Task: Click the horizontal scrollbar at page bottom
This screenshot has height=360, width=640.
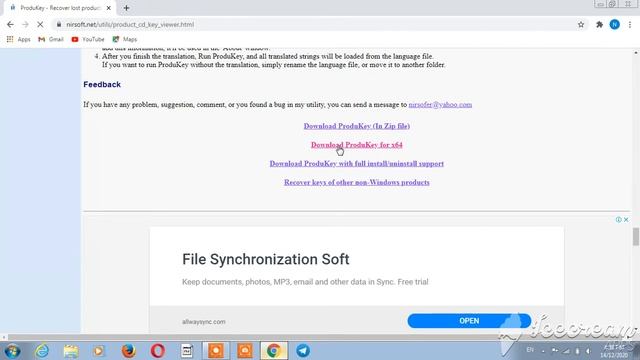Action: [316, 338]
